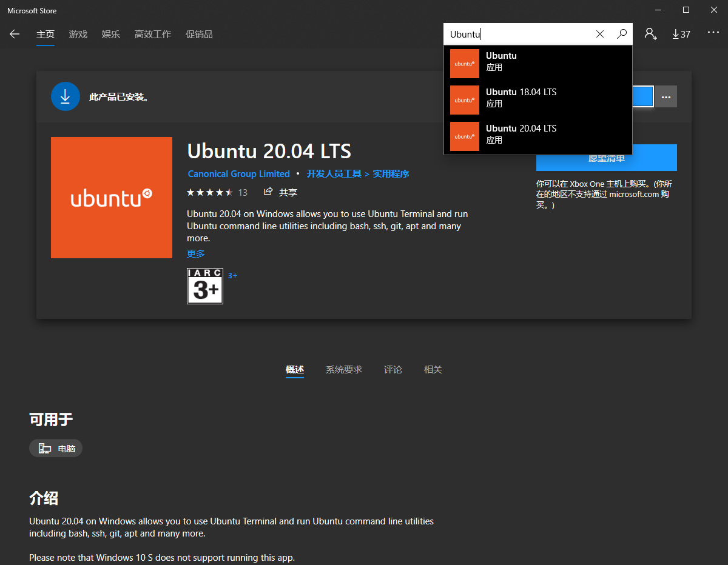Screen dimensions: 728x565
Task: Go back using the back arrow
Action: [x=15, y=34]
